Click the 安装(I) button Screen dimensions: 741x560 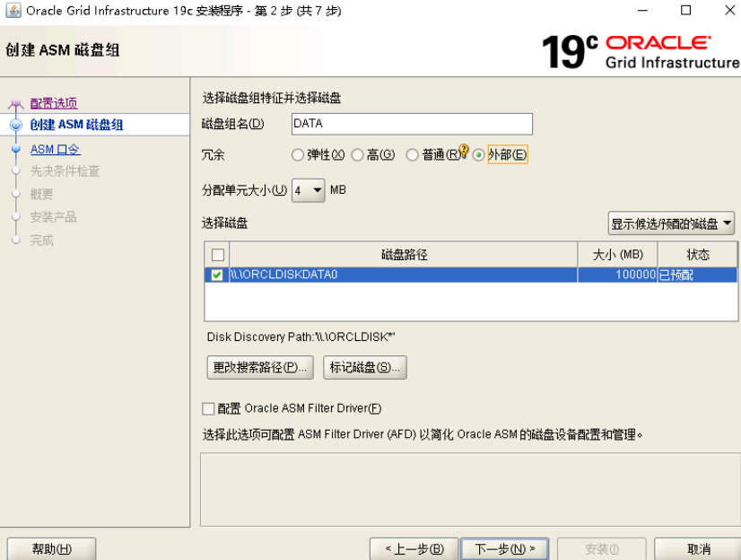(x=602, y=548)
